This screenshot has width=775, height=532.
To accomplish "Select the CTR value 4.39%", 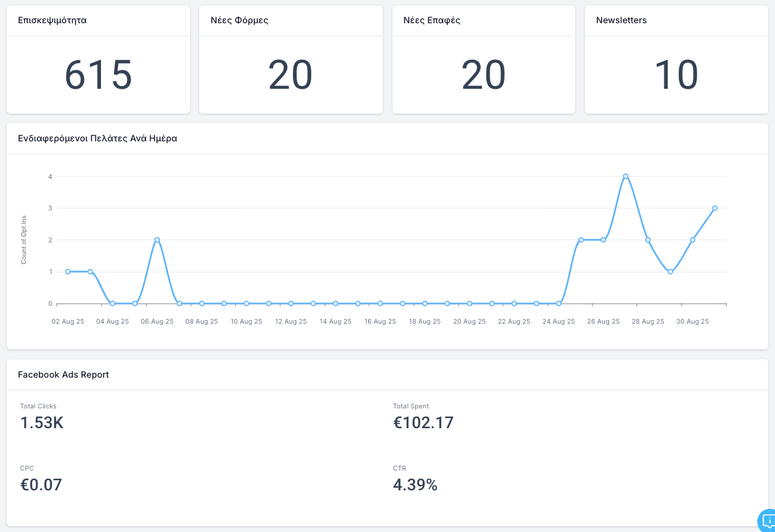I will (x=415, y=485).
